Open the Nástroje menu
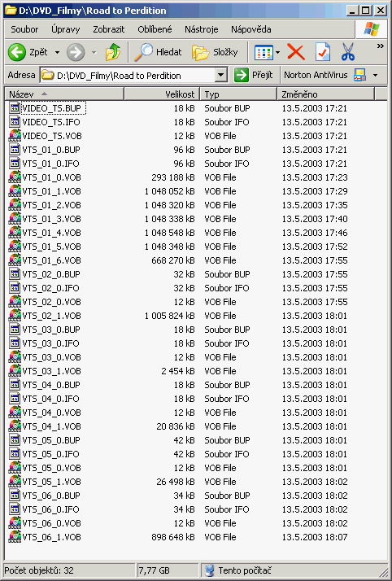The image size is (392, 581). pos(202,29)
